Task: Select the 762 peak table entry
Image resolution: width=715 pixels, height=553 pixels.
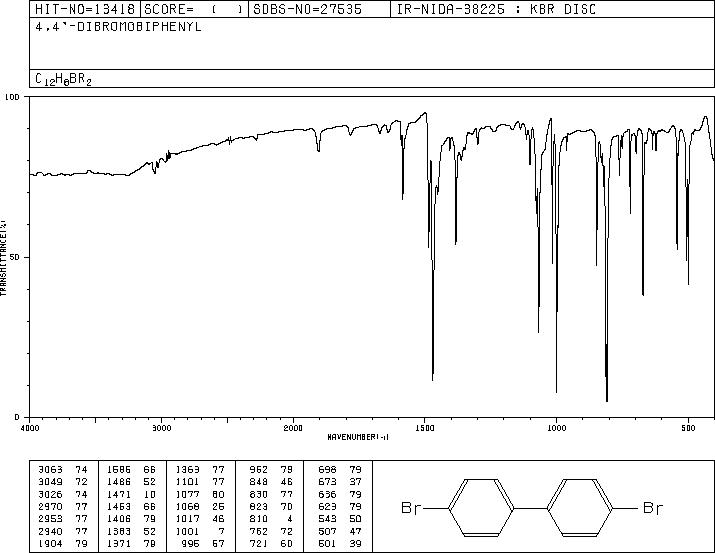Action: point(259,532)
